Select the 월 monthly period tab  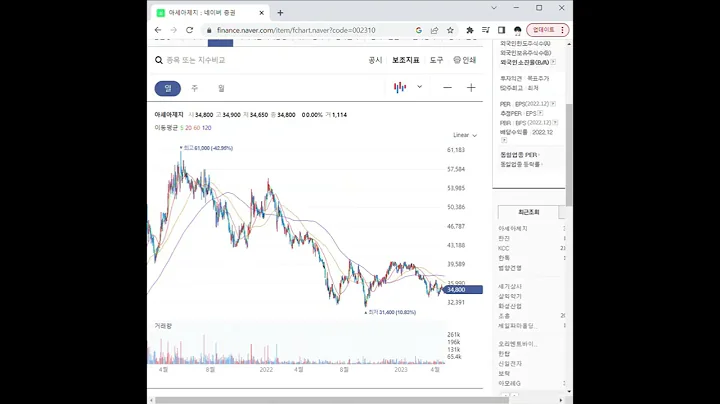click(221, 88)
